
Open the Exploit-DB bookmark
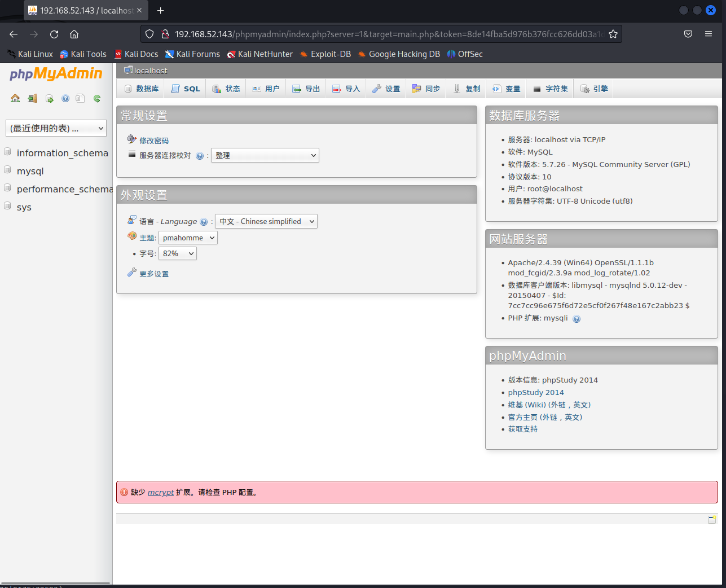325,54
